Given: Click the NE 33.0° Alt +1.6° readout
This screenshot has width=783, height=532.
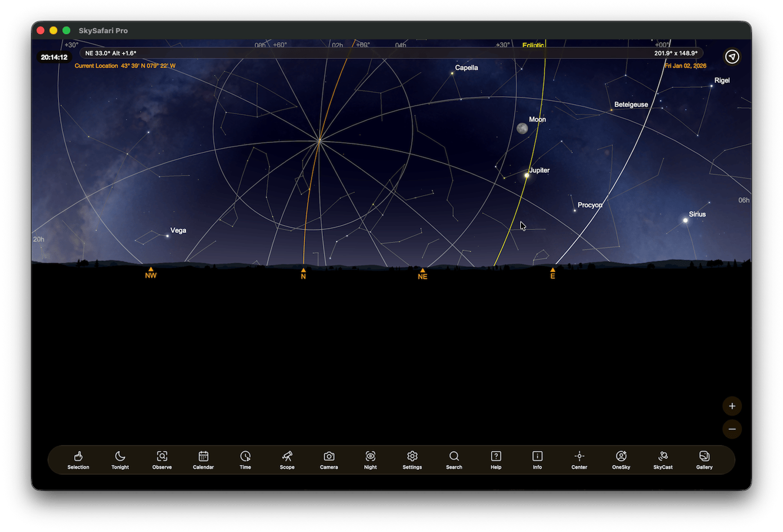Looking at the screenshot, I should tap(111, 53).
